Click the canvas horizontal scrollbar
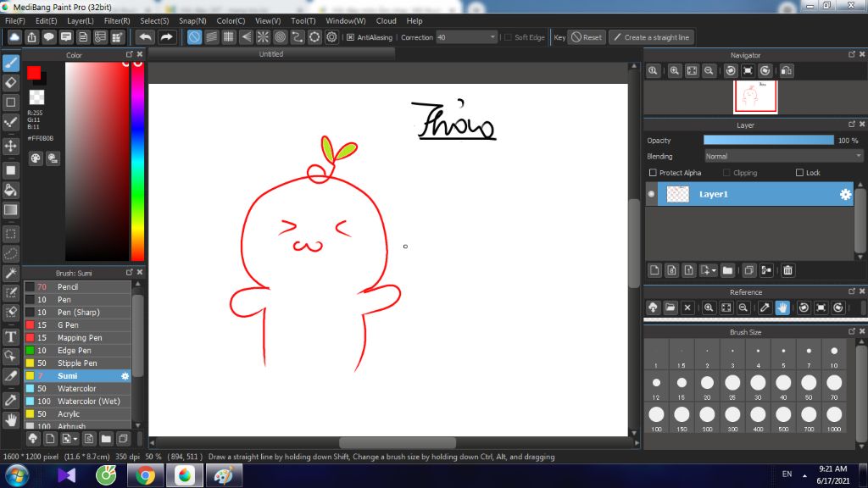 click(398, 442)
